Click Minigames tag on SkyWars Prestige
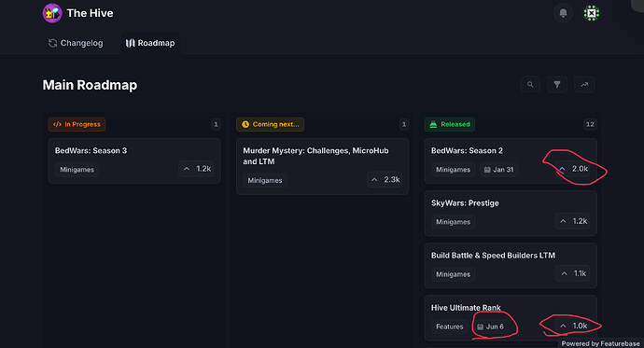 (x=453, y=222)
